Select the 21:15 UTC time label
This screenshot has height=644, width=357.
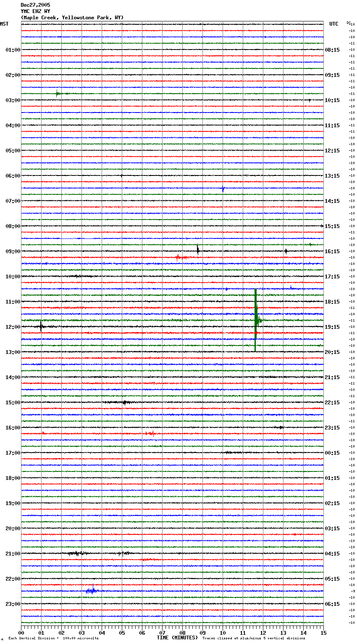pyautogui.click(x=332, y=377)
